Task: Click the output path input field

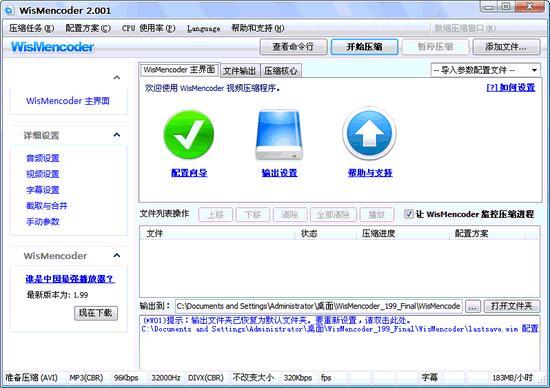Action: (318, 306)
